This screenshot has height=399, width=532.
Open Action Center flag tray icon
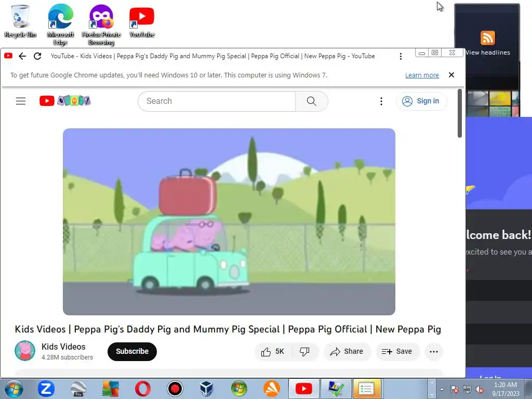[x=455, y=389]
